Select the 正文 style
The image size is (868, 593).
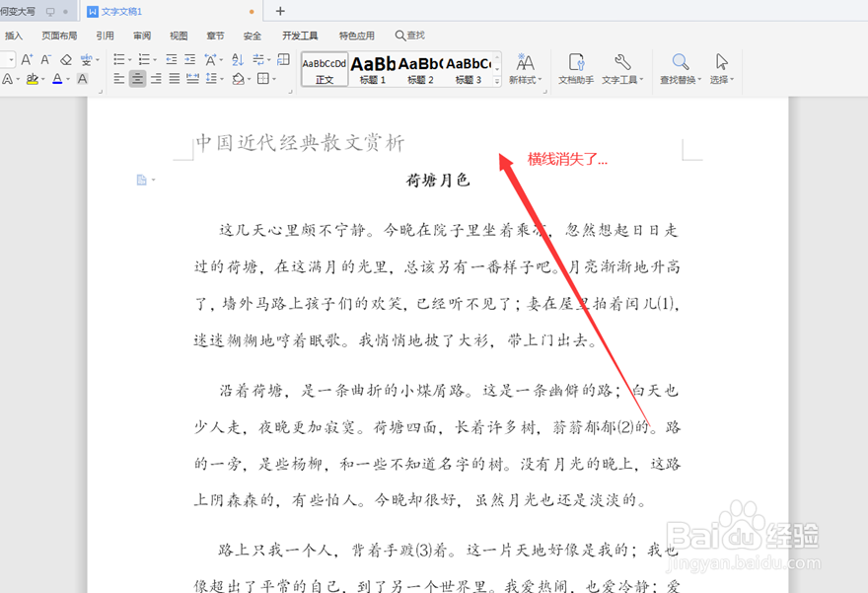coord(325,69)
